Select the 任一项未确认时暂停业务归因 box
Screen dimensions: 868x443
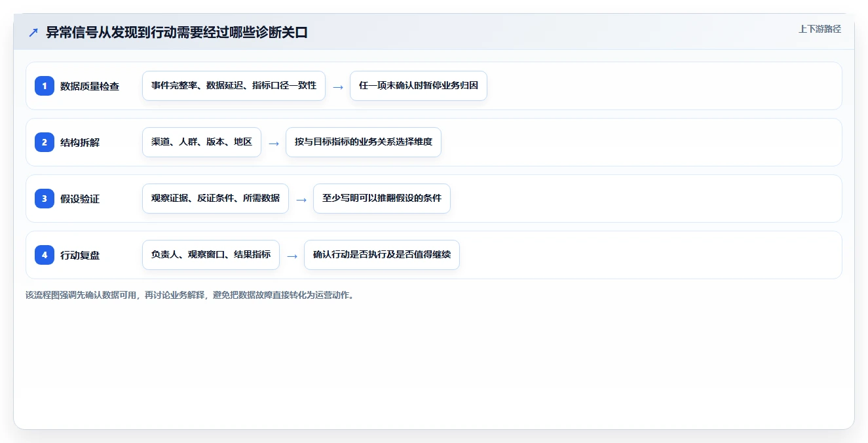click(419, 86)
